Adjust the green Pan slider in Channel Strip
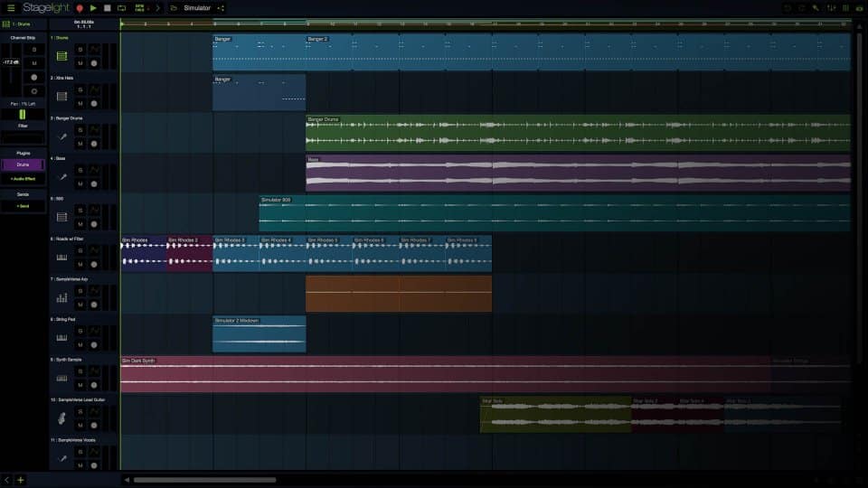 click(x=23, y=115)
